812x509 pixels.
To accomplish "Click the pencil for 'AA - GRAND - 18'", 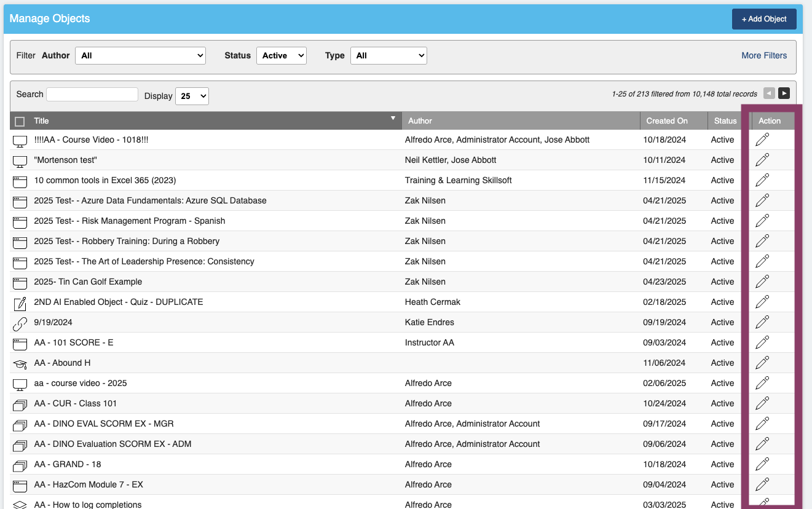I will click(762, 464).
